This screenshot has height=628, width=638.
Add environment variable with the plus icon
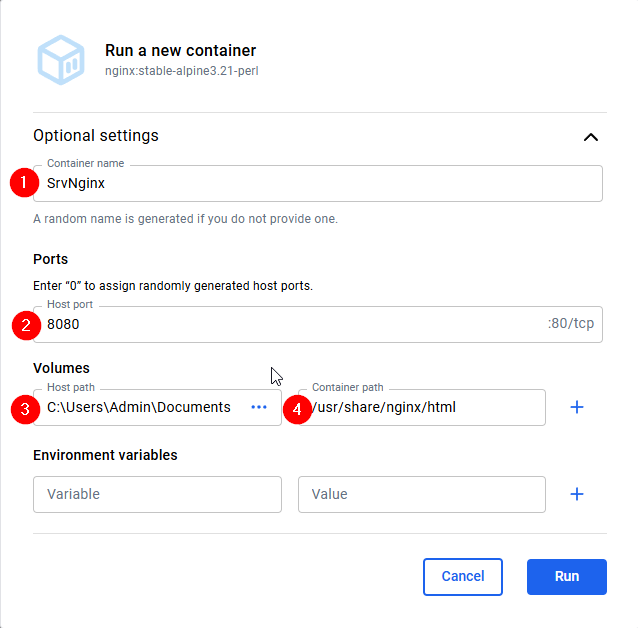pyautogui.click(x=576, y=494)
